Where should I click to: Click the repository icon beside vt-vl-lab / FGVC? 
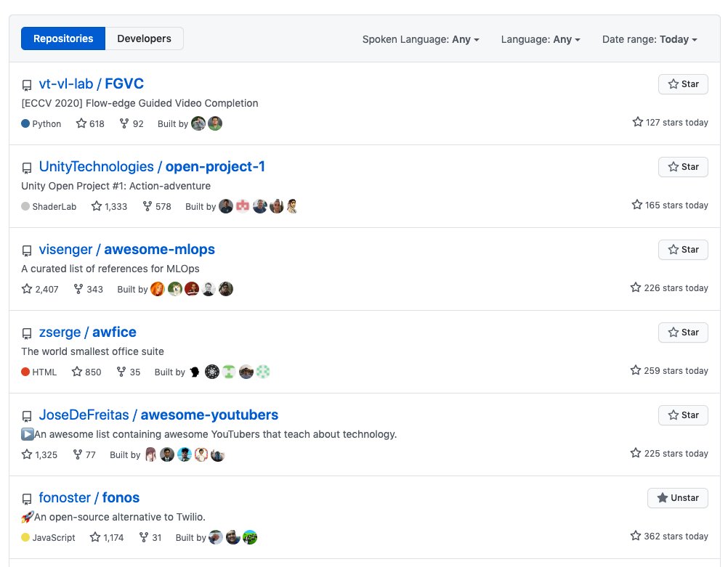point(27,85)
